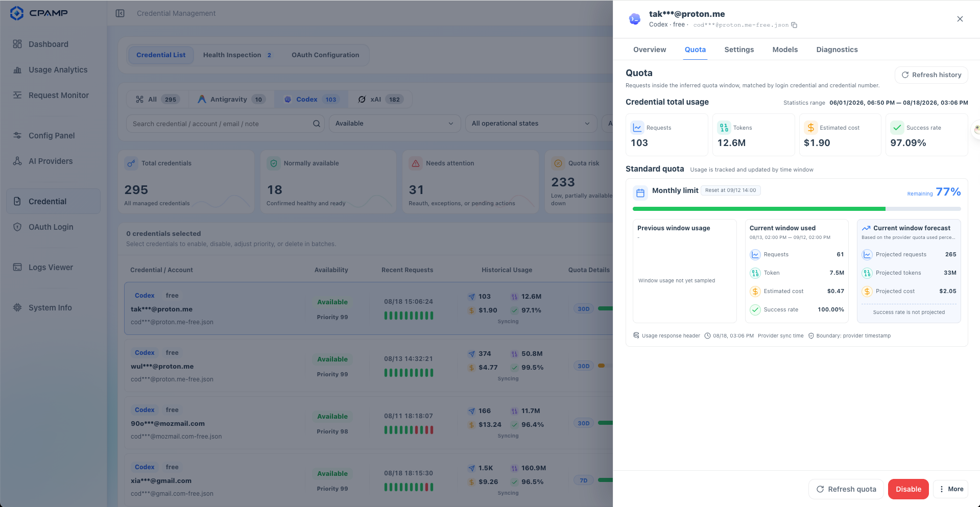Click 30D quota badge for wul***@proton.me
This screenshot has width=980, height=507.
pos(584,366)
